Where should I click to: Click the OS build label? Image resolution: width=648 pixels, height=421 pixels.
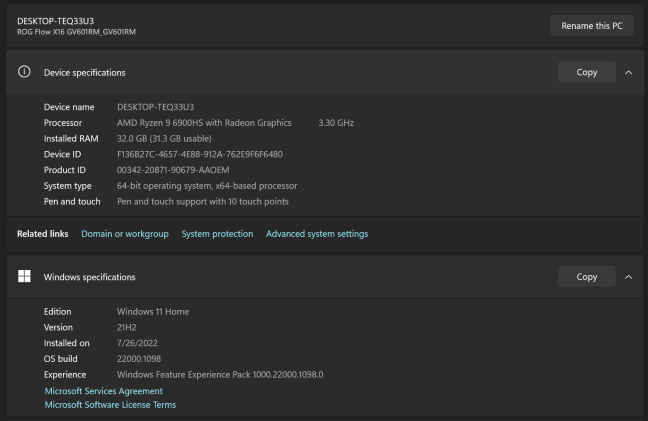60,359
